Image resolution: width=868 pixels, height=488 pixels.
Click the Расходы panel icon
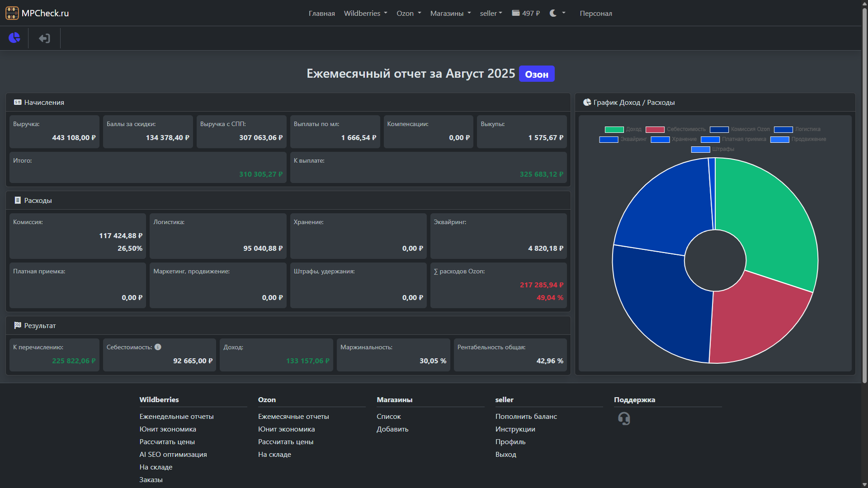pyautogui.click(x=18, y=201)
